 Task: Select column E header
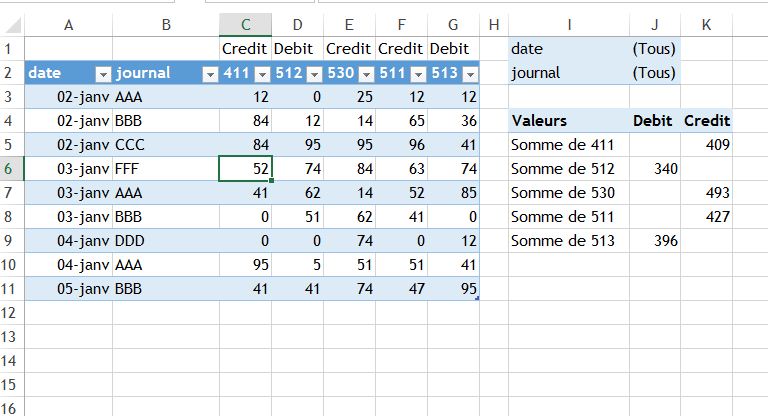349,25
